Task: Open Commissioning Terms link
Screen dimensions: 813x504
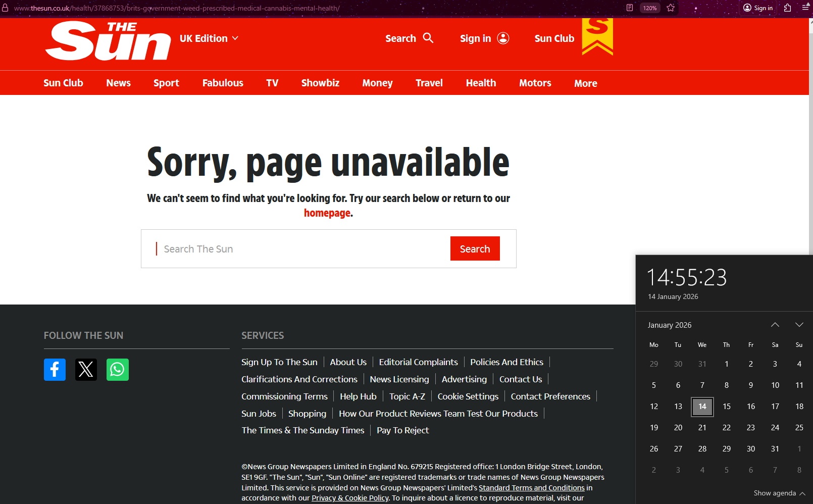Action: point(284,396)
